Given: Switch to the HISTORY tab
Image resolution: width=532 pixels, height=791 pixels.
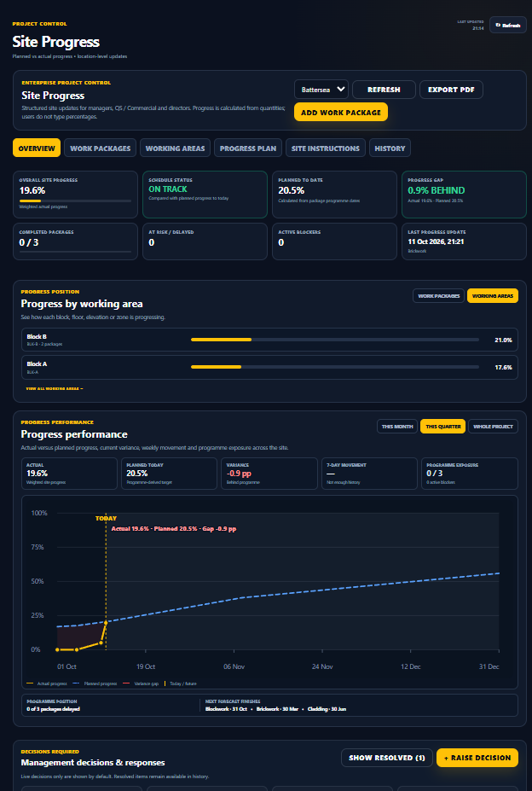Looking at the screenshot, I should [x=390, y=148].
